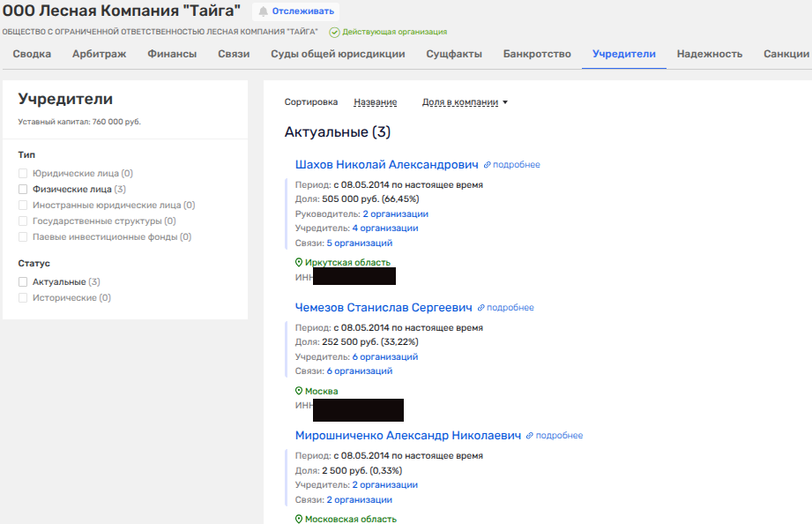Screen dimensions: 812x524
Task: Click link icon beside Чемезов Станислав Сергеевич
Action: 480,308
